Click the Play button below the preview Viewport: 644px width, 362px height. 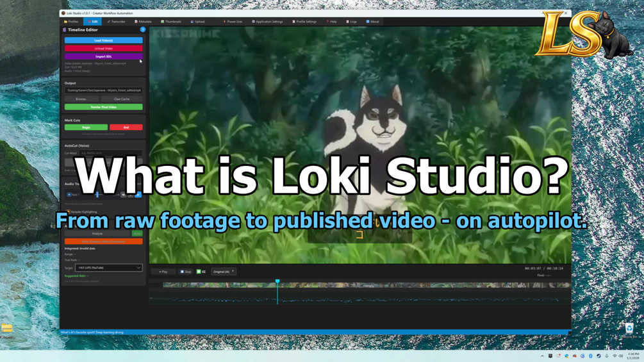163,272
